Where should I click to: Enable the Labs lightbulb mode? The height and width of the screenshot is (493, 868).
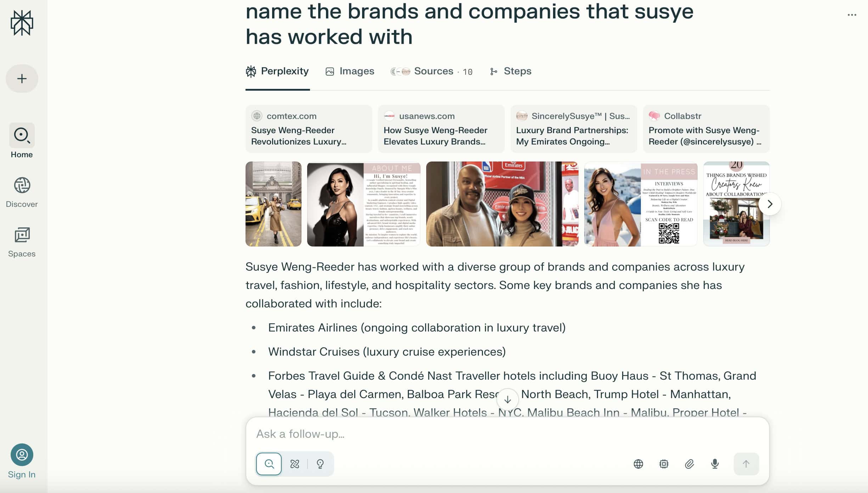click(320, 464)
